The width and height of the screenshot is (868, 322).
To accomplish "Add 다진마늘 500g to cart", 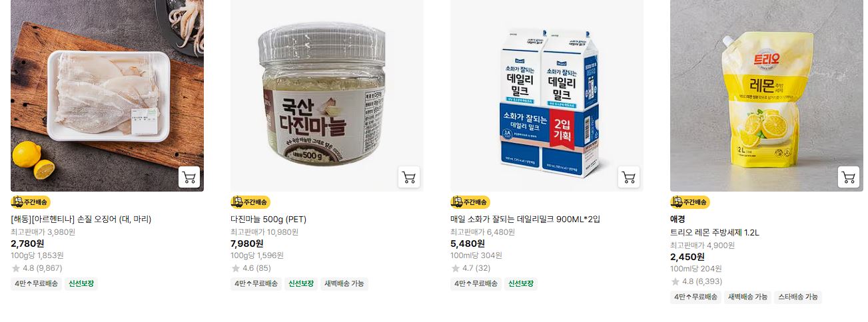I will click(x=409, y=177).
